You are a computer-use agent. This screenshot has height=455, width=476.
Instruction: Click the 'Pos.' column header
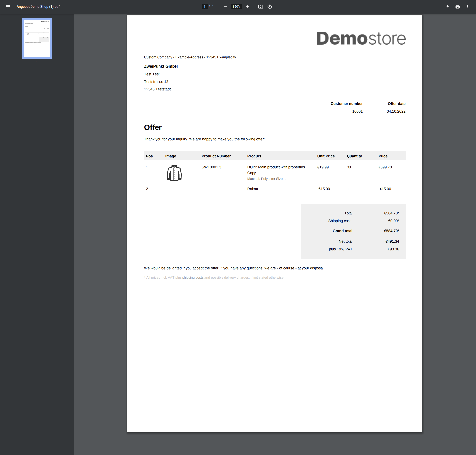pos(150,156)
